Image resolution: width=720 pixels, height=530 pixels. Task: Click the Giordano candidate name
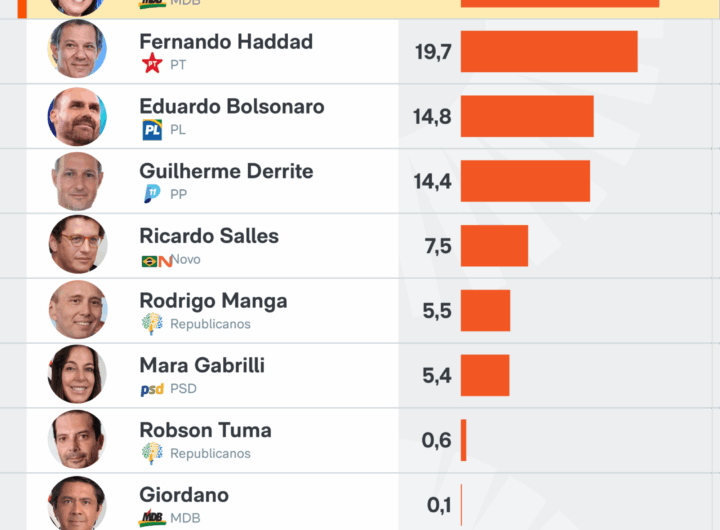tap(184, 495)
